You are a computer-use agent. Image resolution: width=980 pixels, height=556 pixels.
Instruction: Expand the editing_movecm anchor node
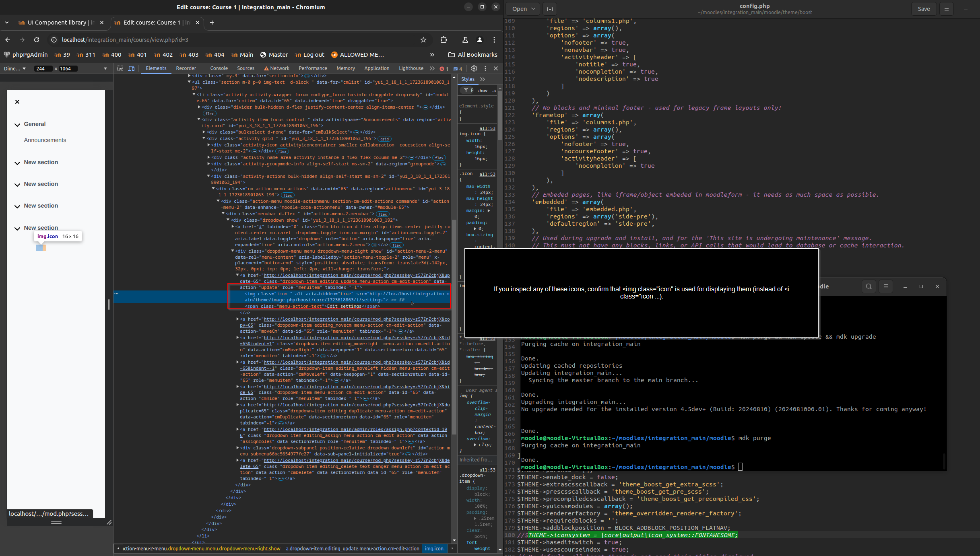coord(237,319)
